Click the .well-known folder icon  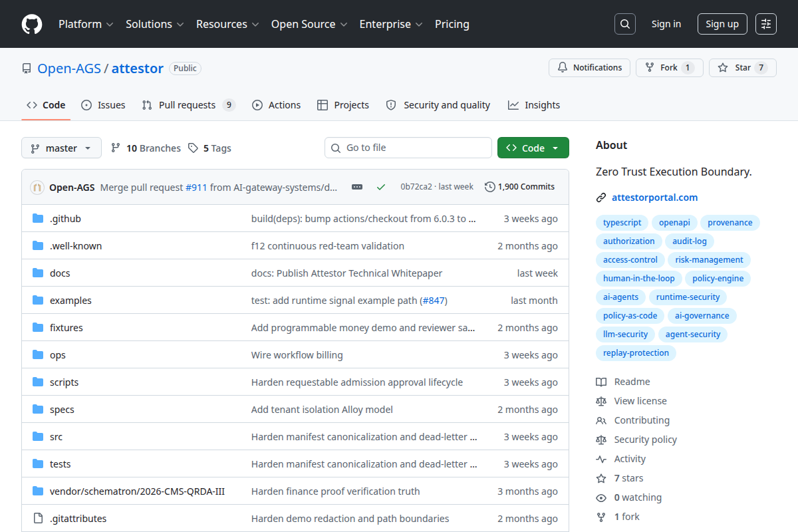[38, 245]
